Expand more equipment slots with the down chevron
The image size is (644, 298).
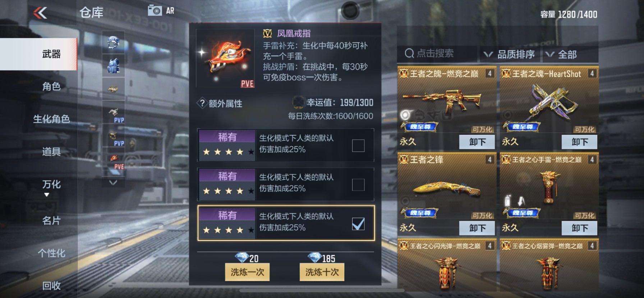pyautogui.click(x=113, y=182)
